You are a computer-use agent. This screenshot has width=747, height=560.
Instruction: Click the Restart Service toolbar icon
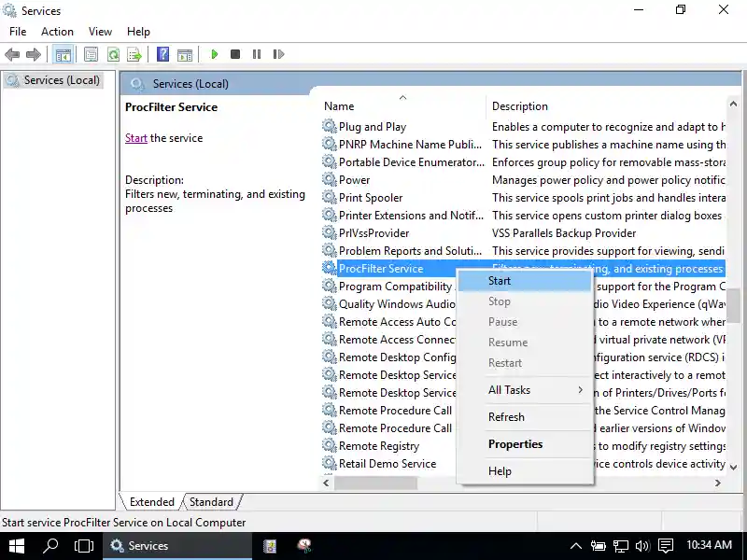click(x=277, y=55)
